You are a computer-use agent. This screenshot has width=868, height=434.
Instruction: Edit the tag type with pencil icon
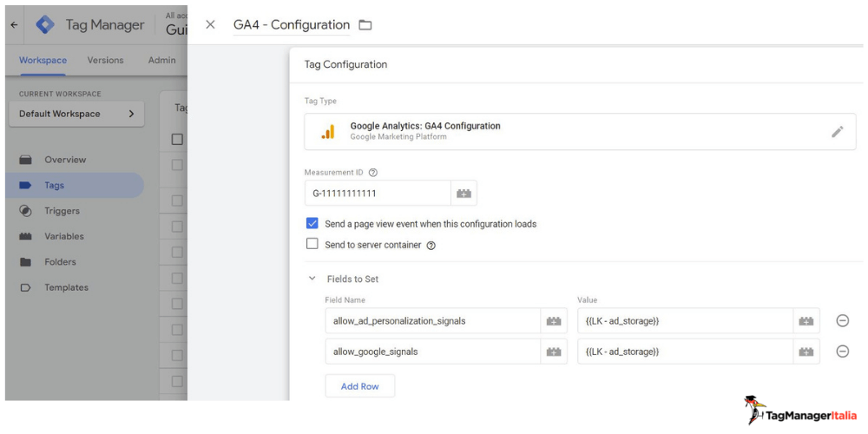coord(838,132)
